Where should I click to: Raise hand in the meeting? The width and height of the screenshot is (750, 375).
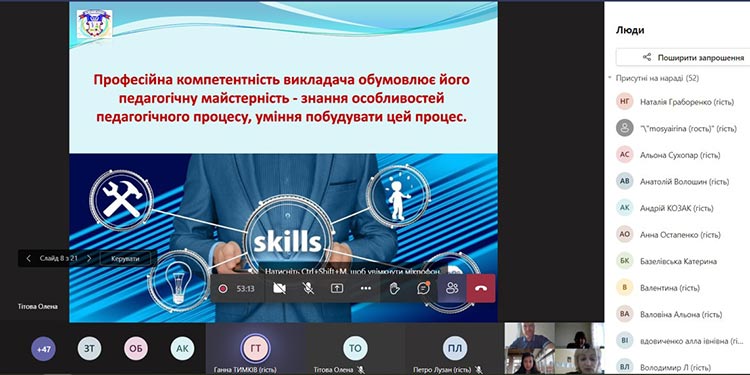pos(395,288)
